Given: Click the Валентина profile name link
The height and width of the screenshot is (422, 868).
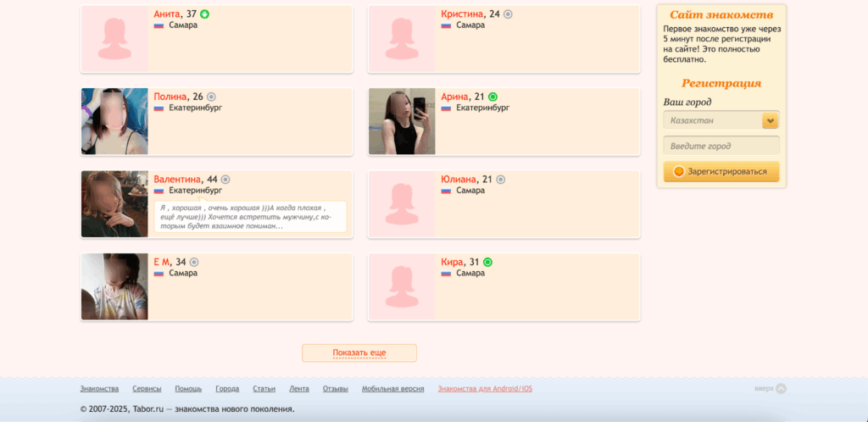Looking at the screenshot, I should (x=177, y=180).
